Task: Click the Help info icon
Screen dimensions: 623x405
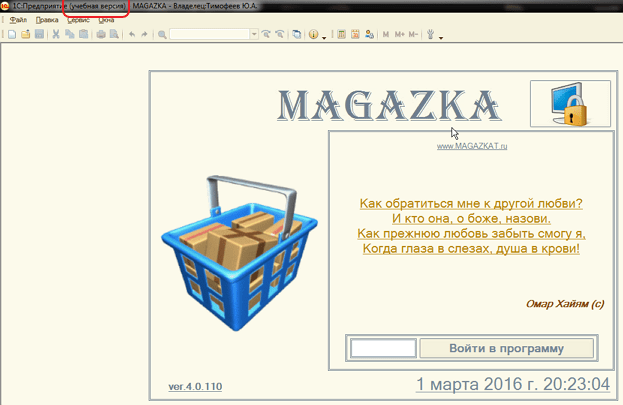Action: click(313, 35)
